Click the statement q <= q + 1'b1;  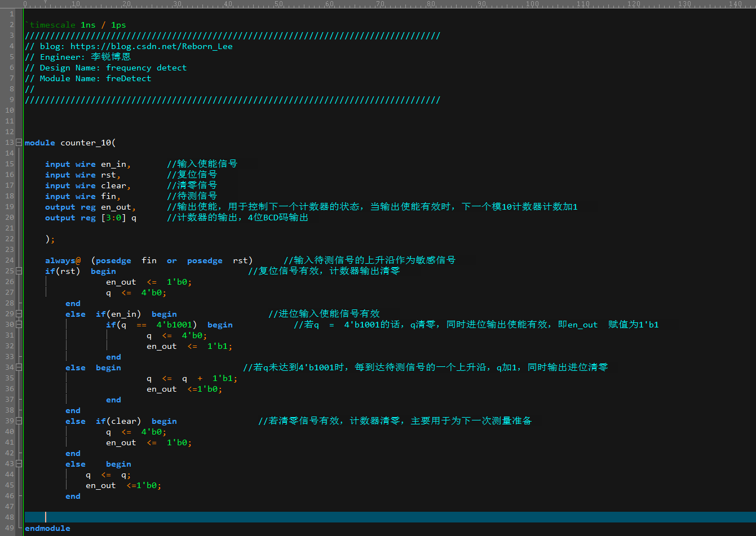coord(192,378)
